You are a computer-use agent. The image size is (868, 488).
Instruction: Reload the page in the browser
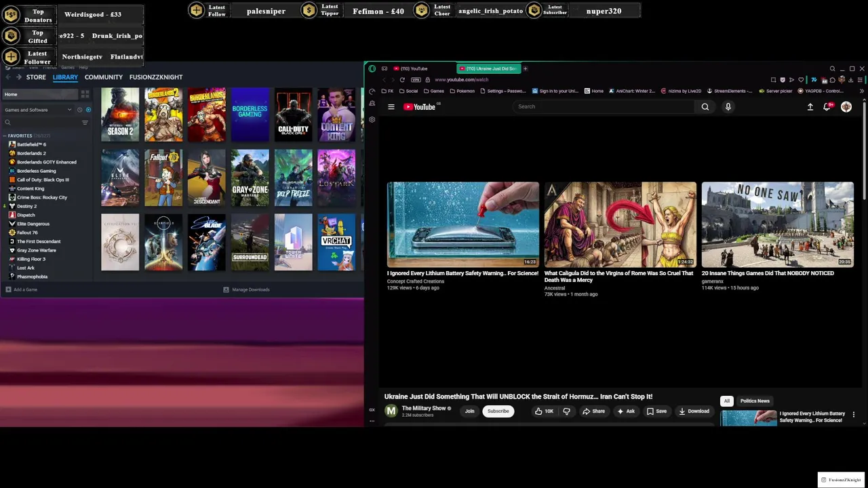tap(402, 80)
